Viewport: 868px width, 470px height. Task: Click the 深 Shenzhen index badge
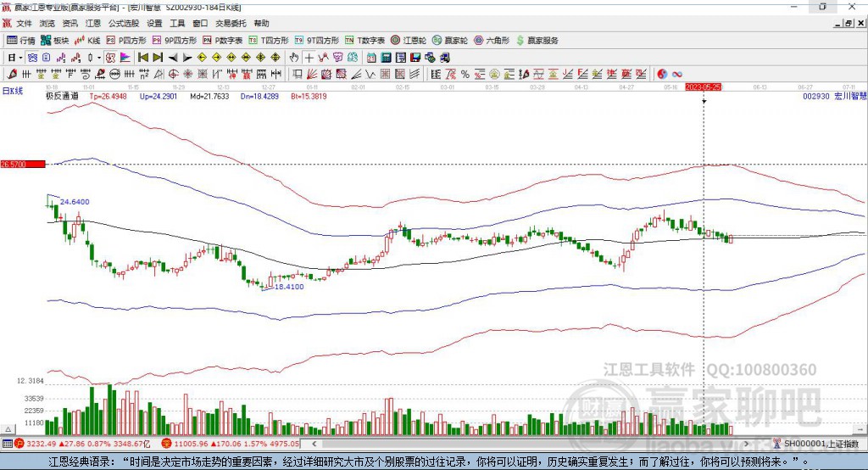point(166,444)
